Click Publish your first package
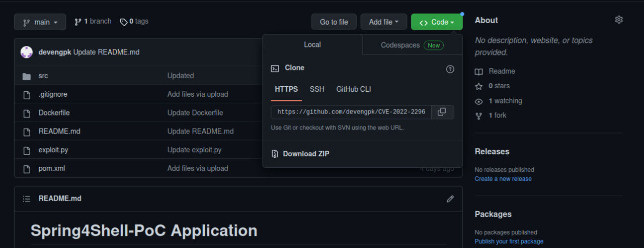 509,241
